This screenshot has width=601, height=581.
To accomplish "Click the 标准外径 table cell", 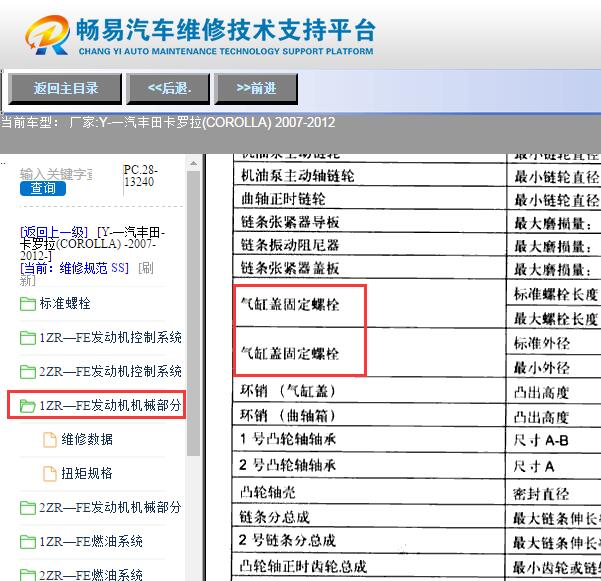I will 554,343.
